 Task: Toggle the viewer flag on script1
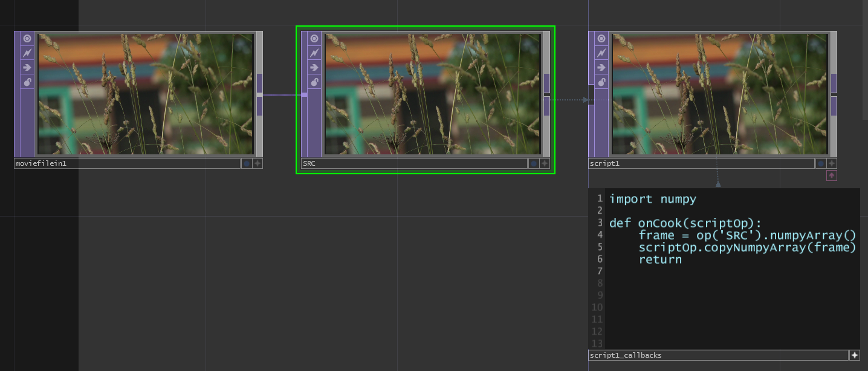(601, 39)
